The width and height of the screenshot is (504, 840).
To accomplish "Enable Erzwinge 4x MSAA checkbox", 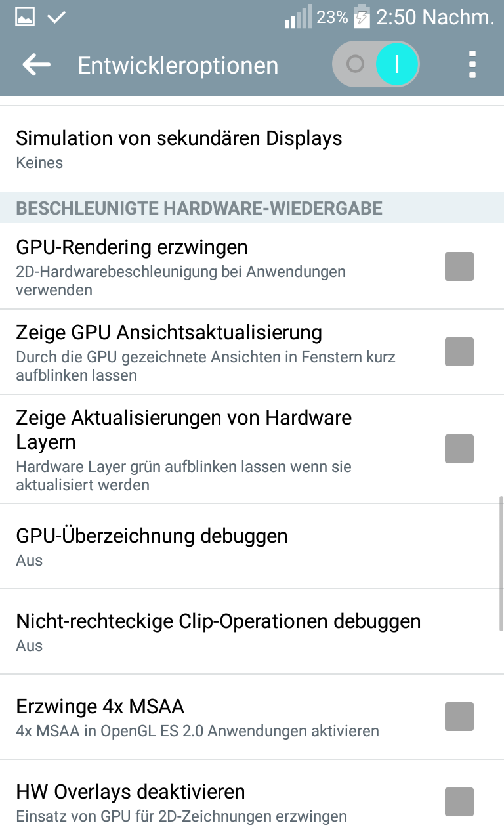I will click(x=459, y=717).
